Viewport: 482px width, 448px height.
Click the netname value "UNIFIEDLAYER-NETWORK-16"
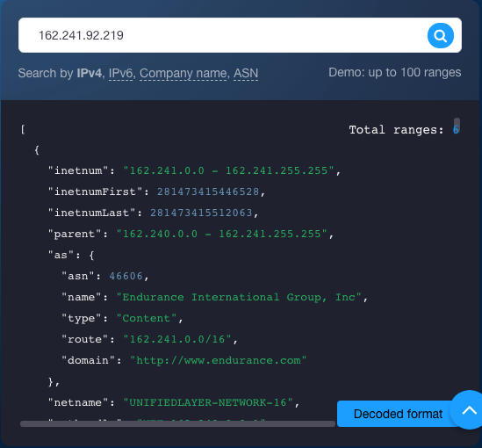point(208,403)
